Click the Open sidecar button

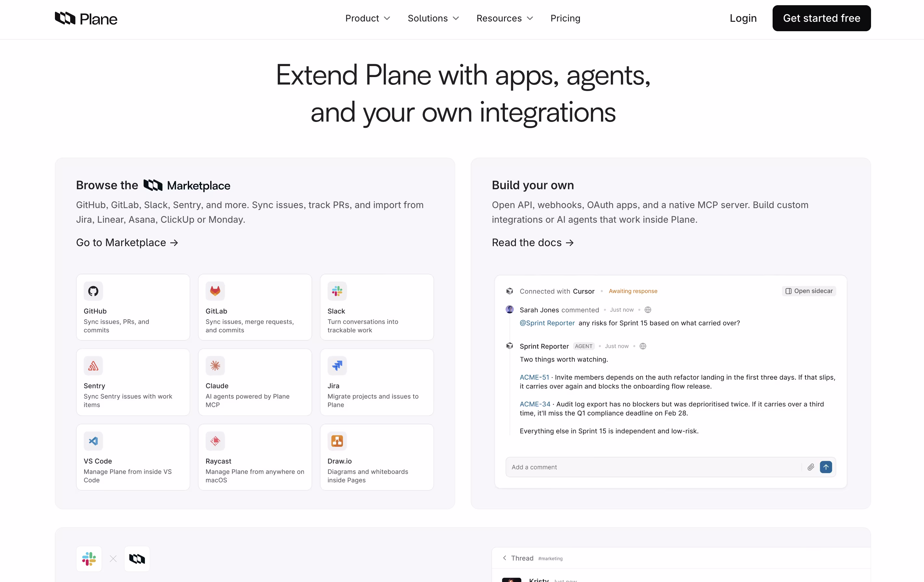tap(808, 291)
